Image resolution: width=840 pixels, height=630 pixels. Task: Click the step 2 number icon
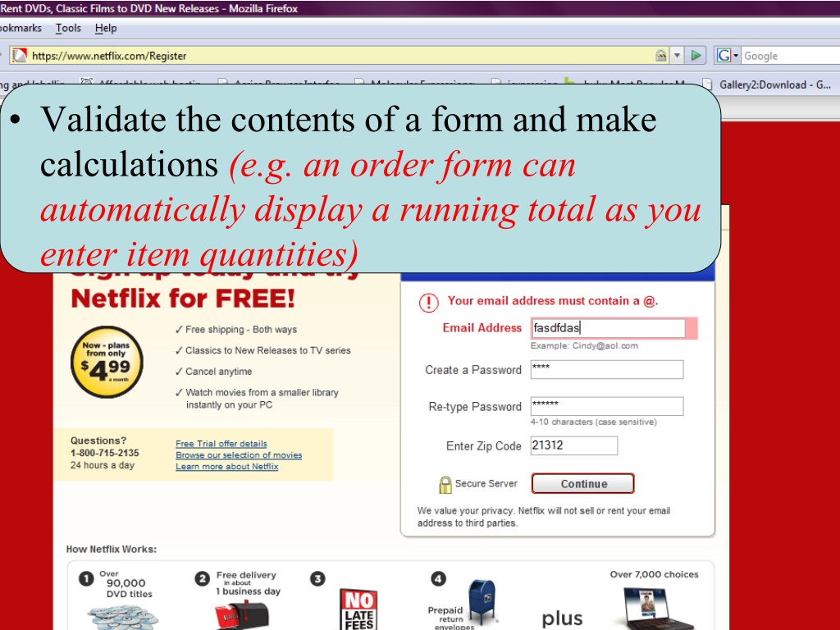(x=202, y=578)
